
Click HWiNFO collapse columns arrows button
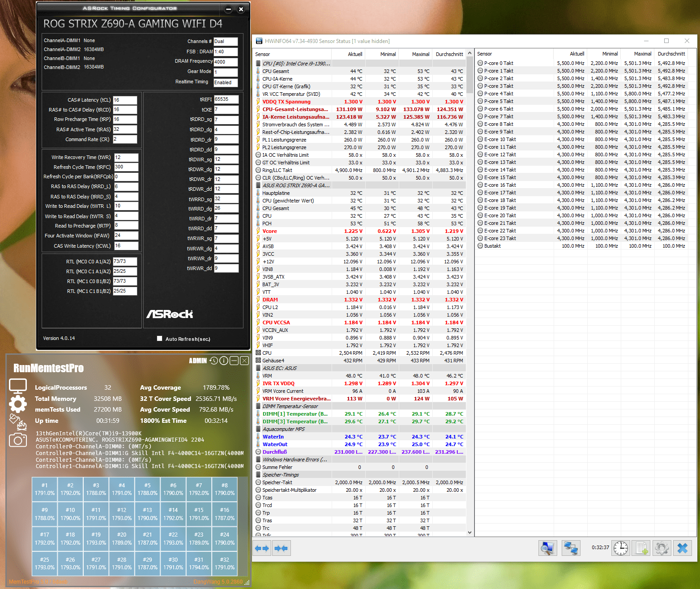[282, 548]
